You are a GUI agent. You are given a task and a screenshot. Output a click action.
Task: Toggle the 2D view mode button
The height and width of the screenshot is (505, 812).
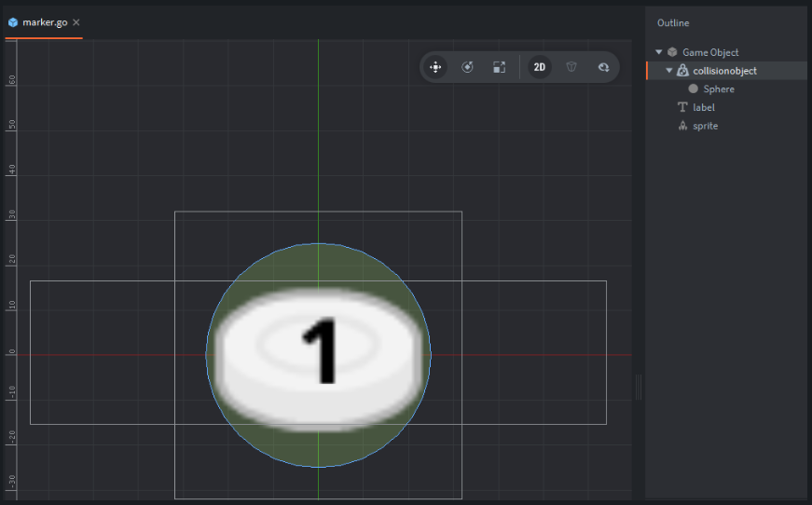[540, 67]
